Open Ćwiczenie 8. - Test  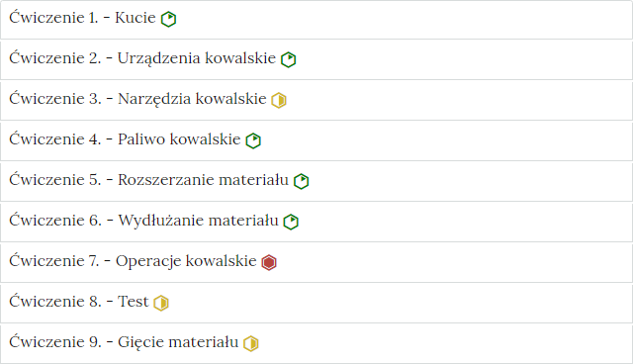coord(79,302)
